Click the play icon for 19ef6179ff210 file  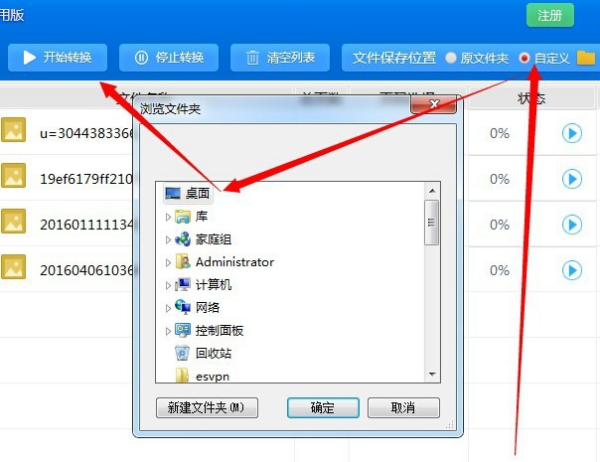tap(572, 179)
